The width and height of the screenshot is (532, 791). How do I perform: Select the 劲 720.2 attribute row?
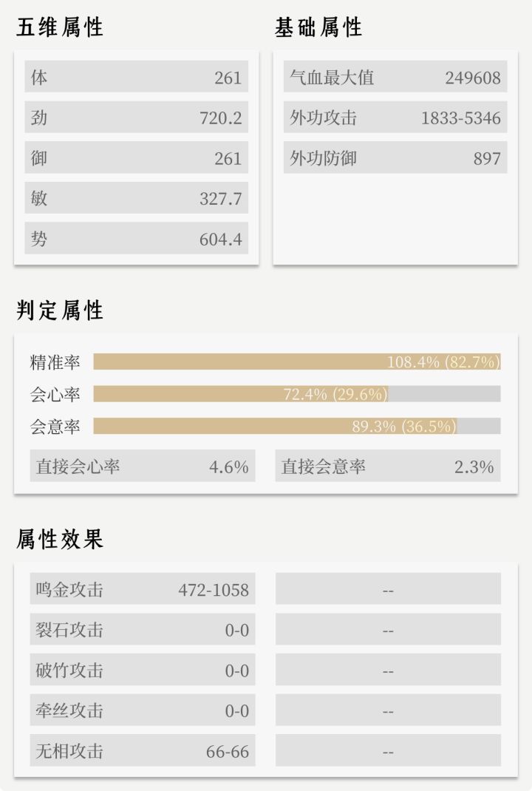pos(136,117)
